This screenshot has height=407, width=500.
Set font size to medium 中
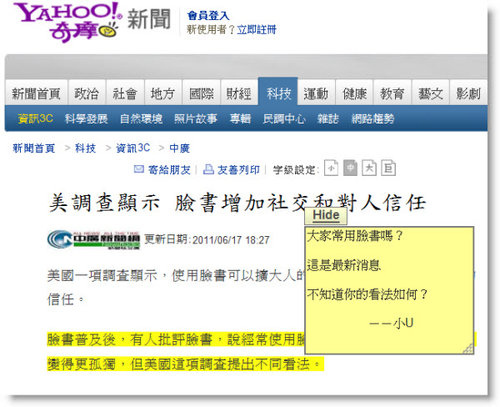tap(350, 168)
